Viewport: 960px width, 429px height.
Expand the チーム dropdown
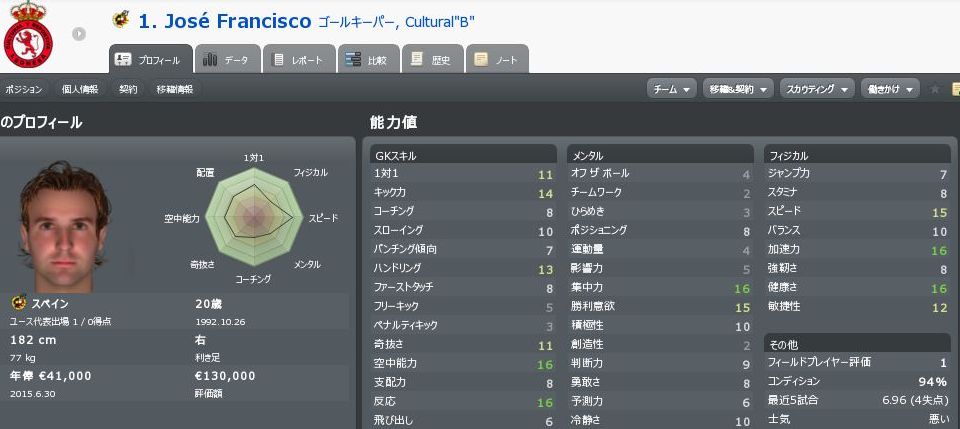click(672, 89)
